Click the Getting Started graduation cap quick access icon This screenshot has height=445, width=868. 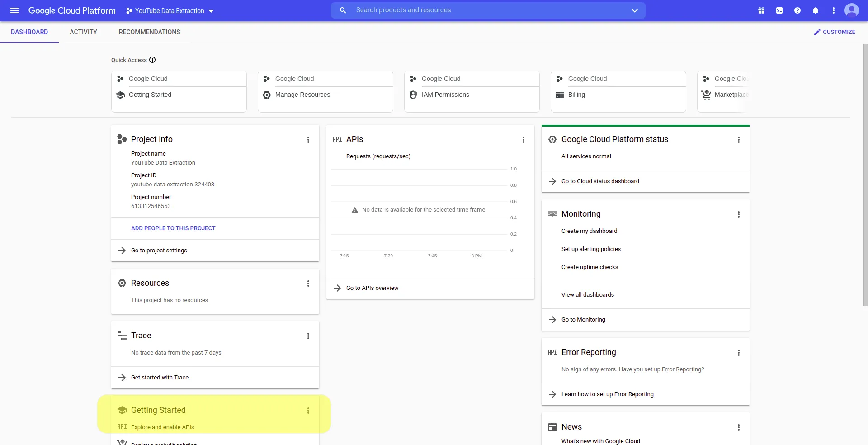(120, 95)
